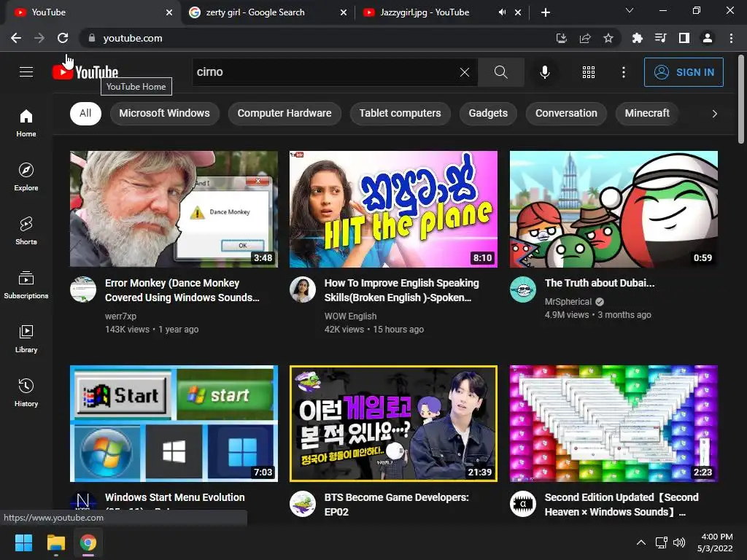Click the YouTube logo
The width and height of the screenshot is (747, 560).
pos(85,72)
